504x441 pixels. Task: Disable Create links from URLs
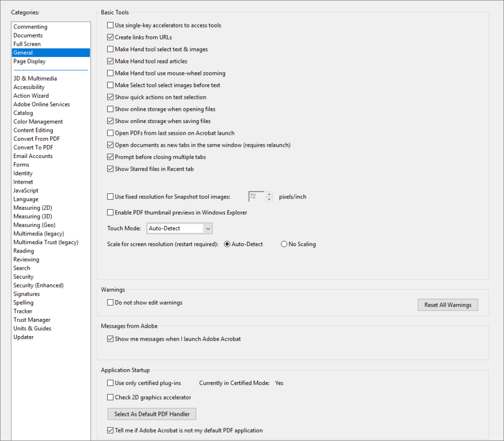110,37
